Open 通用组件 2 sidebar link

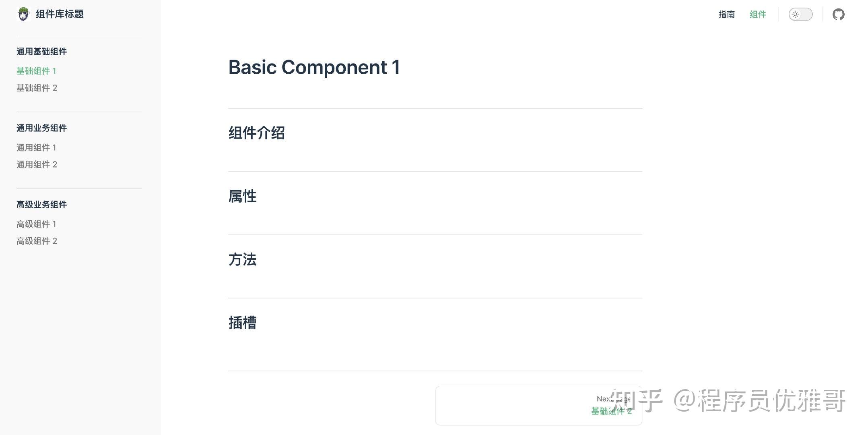[37, 164]
